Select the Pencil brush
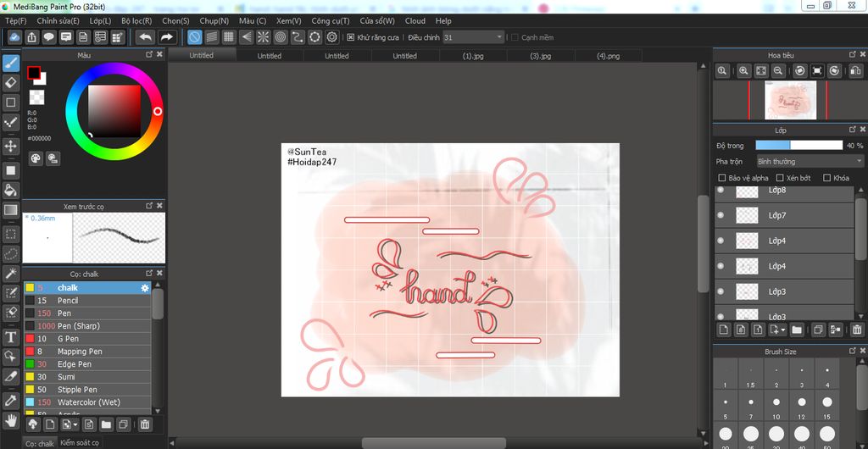The height and width of the screenshot is (449, 868). [x=87, y=300]
